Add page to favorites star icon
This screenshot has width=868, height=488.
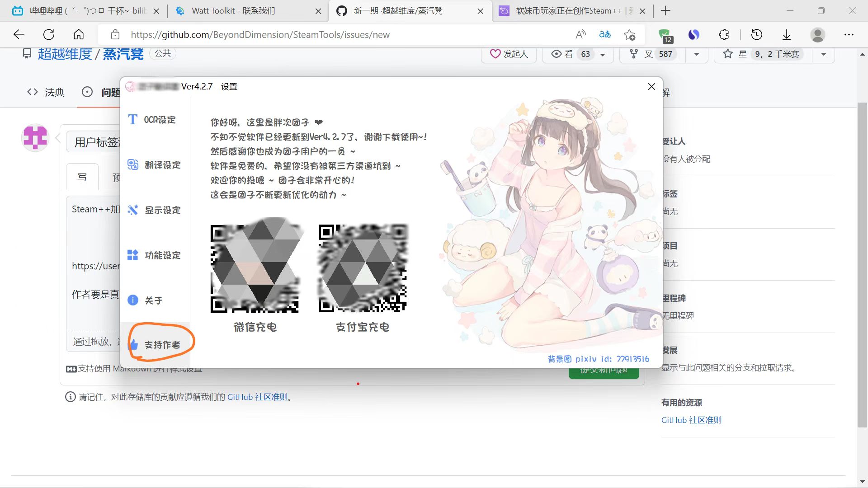(629, 34)
